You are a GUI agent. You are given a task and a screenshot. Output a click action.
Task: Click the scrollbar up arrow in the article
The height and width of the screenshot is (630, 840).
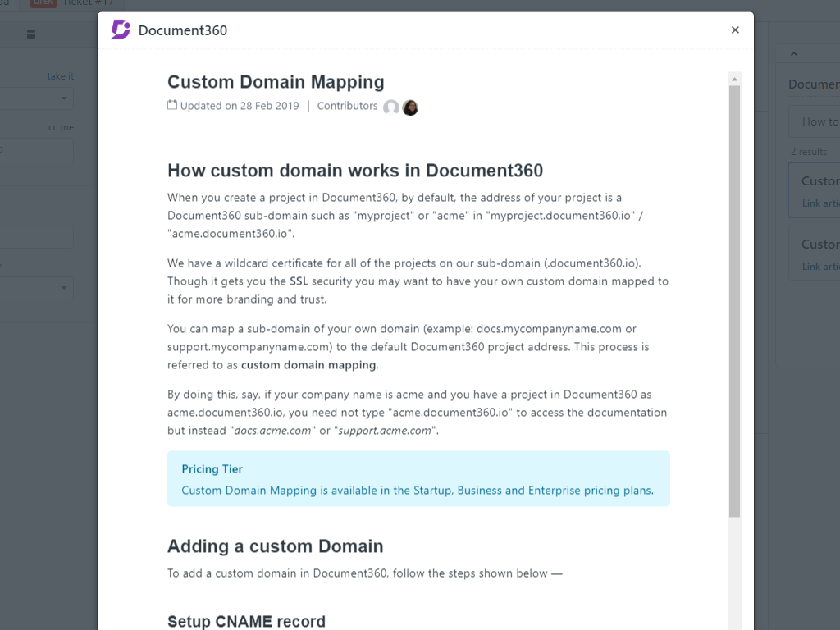click(x=734, y=79)
